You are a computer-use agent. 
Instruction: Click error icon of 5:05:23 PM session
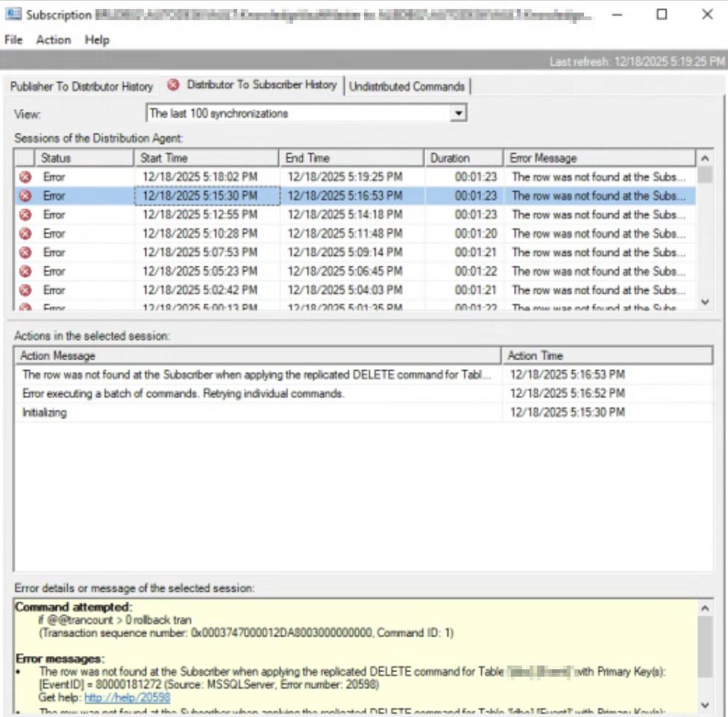[25, 271]
